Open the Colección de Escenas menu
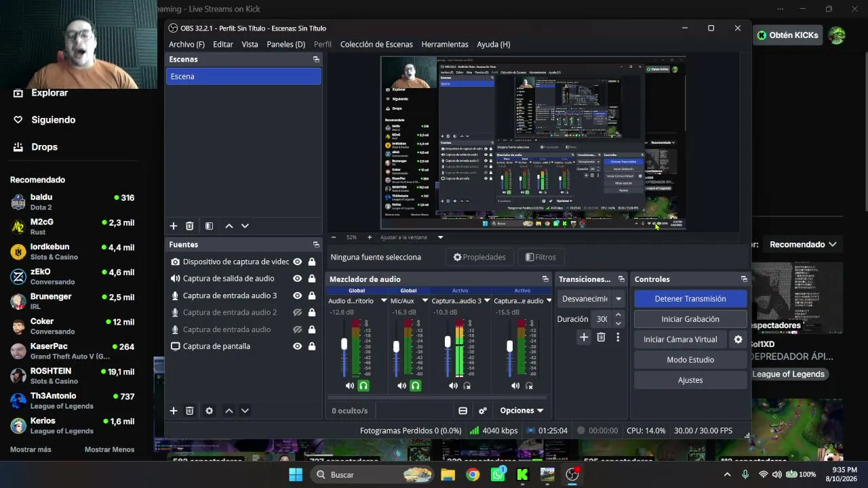The height and width of the screenshot is (488, 868). (x=376, y=45)
